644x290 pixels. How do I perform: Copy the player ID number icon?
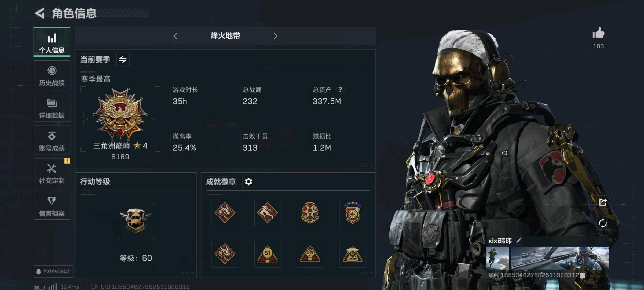[x=583, y=275]
